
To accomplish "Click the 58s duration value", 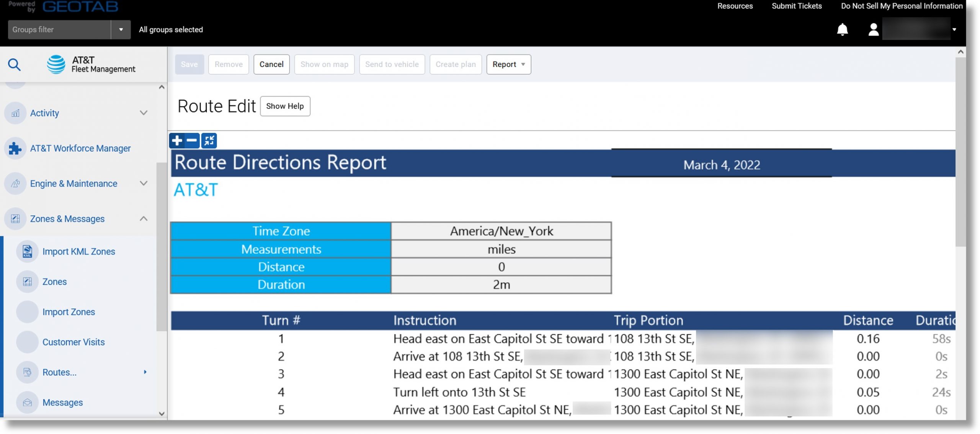I will pos(941,339).
